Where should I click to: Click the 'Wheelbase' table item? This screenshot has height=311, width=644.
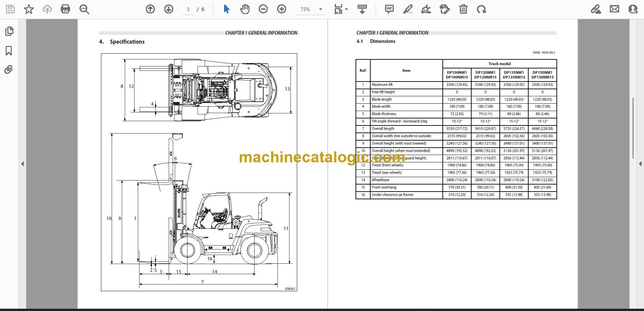point(380,180)
